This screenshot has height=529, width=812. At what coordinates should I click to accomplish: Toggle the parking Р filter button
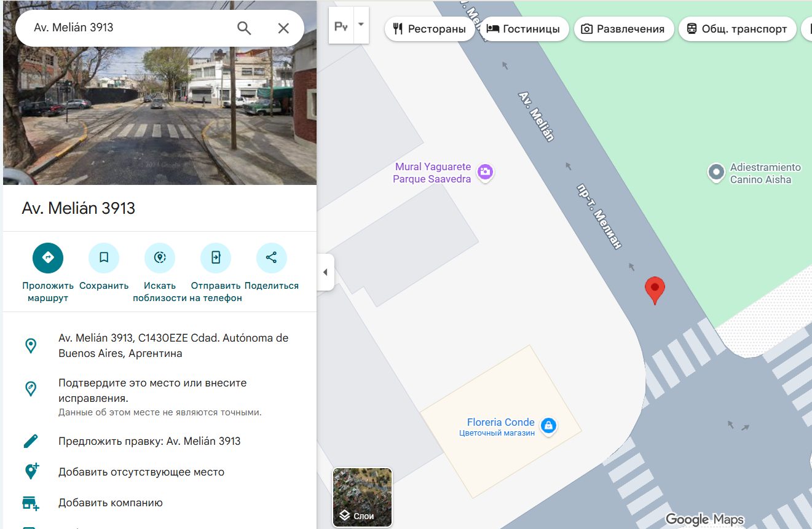click(341, 26)
